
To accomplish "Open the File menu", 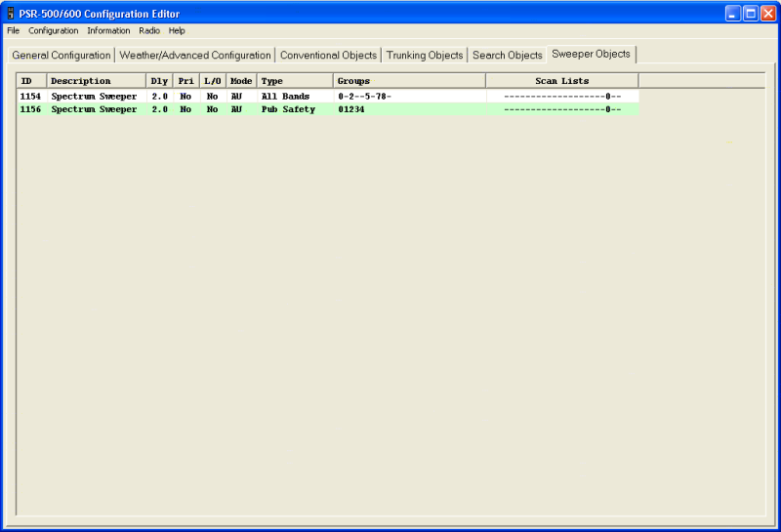I will [13, 31].
